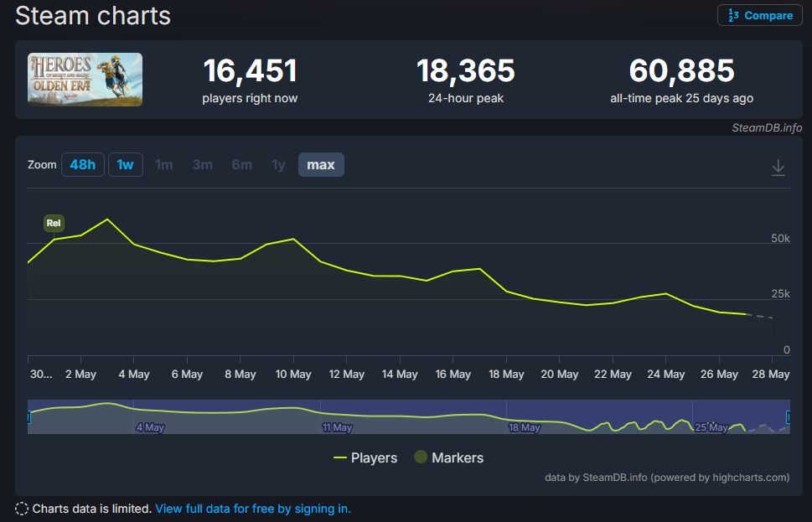Toggle the Markers series in legend

point(449,457)
